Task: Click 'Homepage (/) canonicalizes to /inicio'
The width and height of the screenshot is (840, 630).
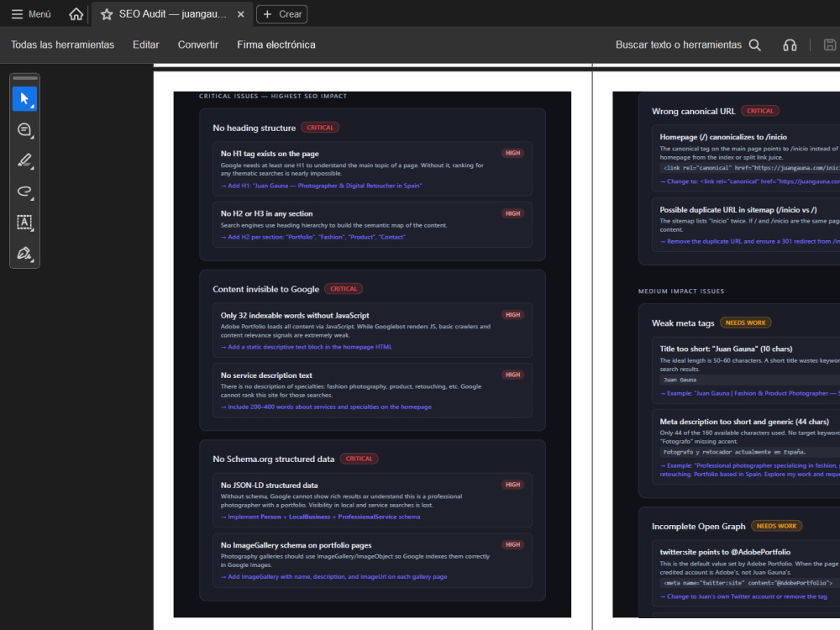Action: coord(723,137)
